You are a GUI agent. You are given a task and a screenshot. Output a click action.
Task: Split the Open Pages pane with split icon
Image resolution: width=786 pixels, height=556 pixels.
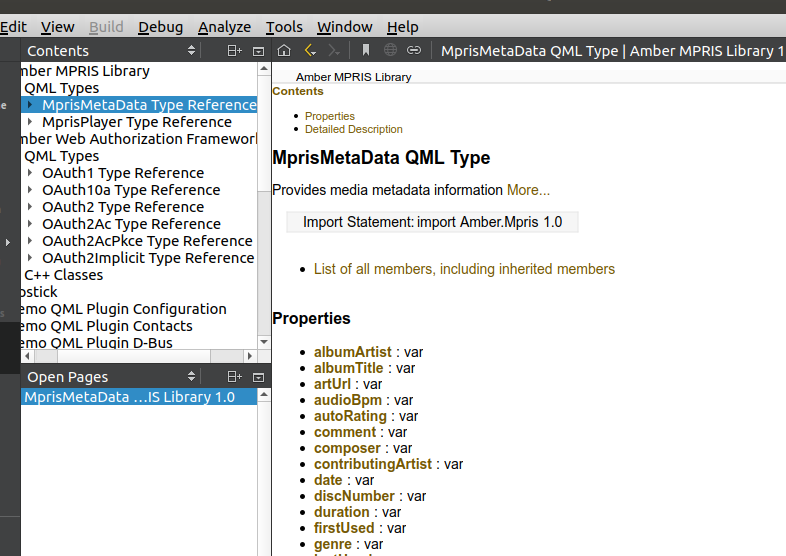pyautogui.click(x=234, y=377)
